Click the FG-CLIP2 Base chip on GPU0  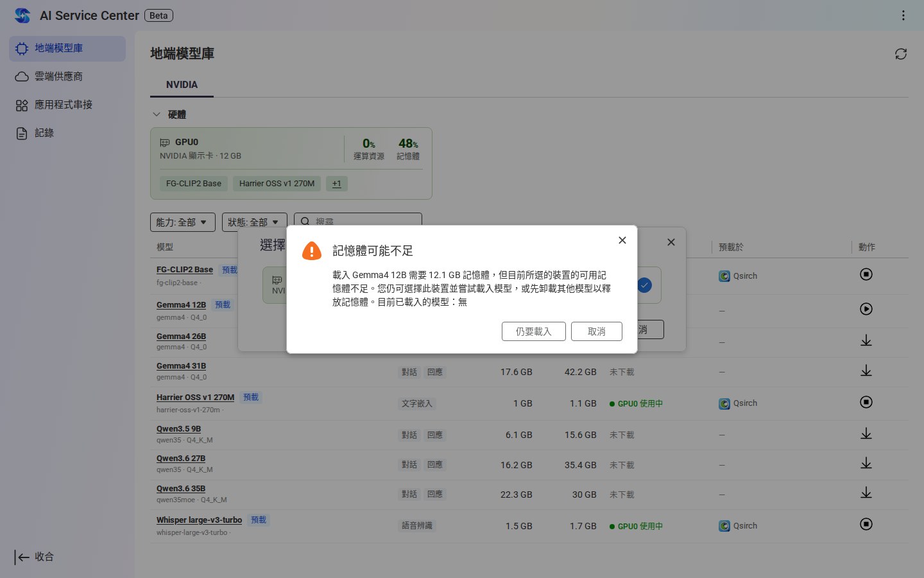tap(194, 184)
